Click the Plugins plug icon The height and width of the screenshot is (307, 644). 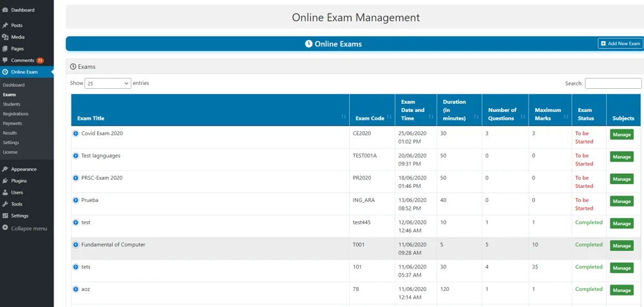click(5, 181)
